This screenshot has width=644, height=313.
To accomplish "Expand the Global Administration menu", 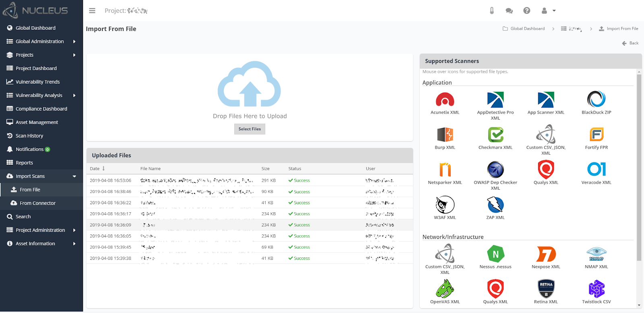I will pyautogui.click(x=41, y=41).
